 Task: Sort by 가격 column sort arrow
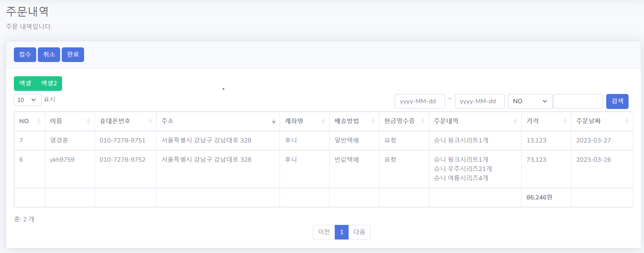565,121
